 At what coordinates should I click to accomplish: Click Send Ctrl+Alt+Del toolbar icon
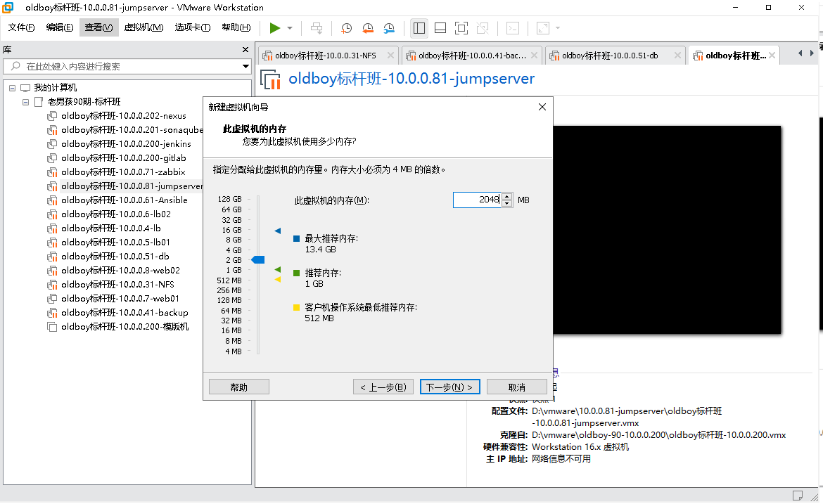point(317,28)
